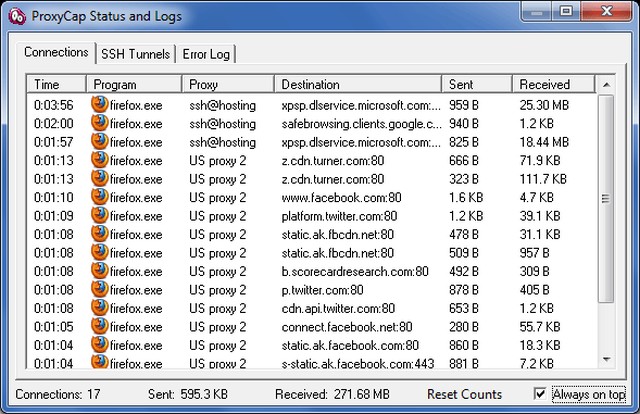Sort by the Sent column header

[x=477, y=84]
